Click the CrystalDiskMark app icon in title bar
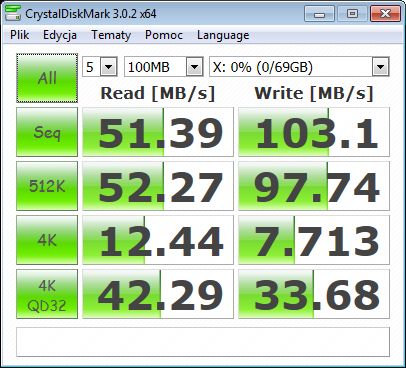The width and height of the screenshot is (406, 368). (13, 13)
